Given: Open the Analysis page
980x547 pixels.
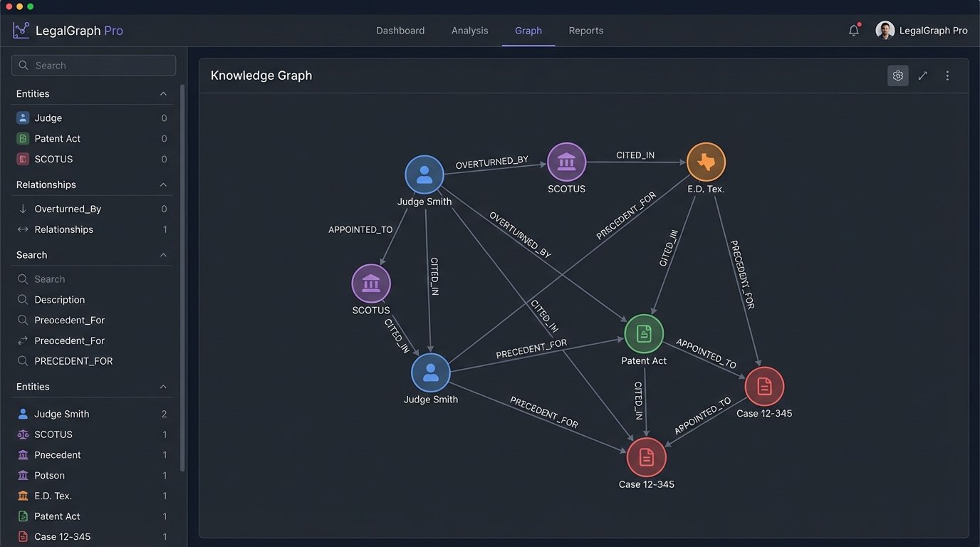Looking at the screenshot, I should pyautogui.click(x=469, y=30).
